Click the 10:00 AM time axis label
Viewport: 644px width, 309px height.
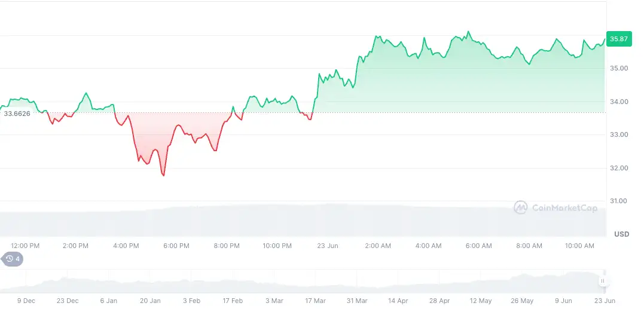tap(580, 246)
